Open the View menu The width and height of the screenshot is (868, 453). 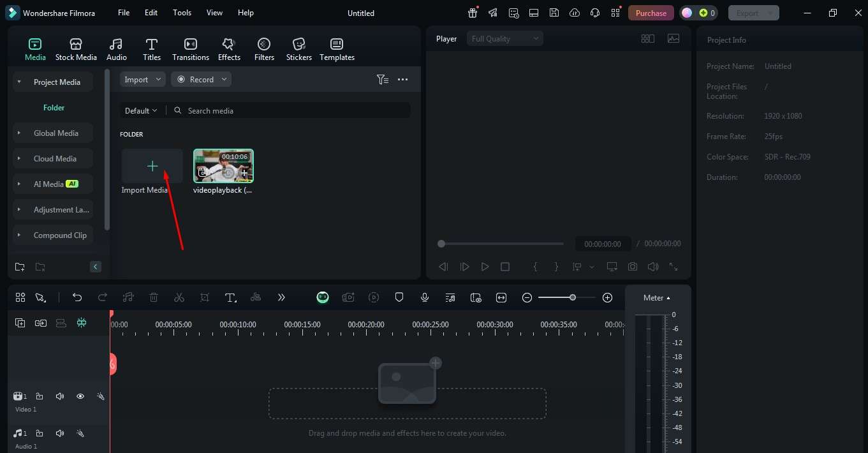tap(215, 13)
